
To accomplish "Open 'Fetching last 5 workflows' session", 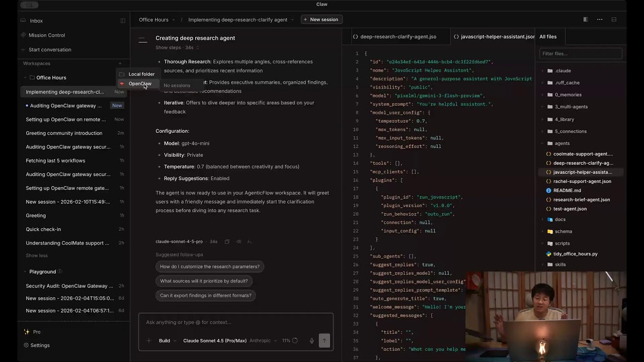I will (x=73, y=160).
